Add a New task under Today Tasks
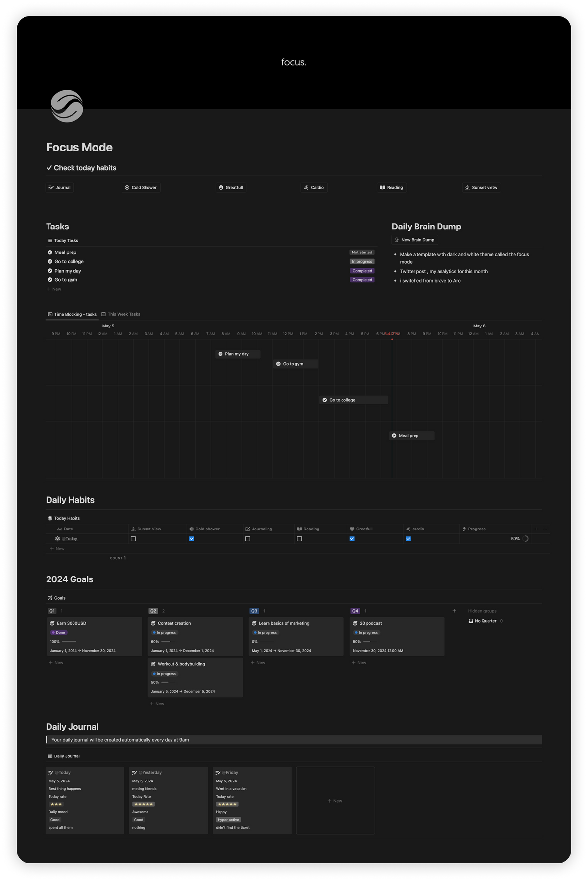Screen dimensions: 588x881 54,289
